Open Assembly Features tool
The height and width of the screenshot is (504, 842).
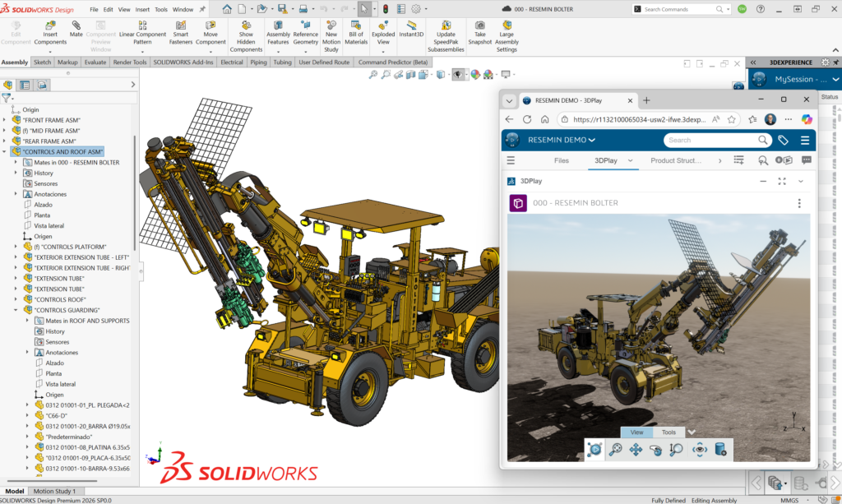pyautogui.click(x=278, y=33)
